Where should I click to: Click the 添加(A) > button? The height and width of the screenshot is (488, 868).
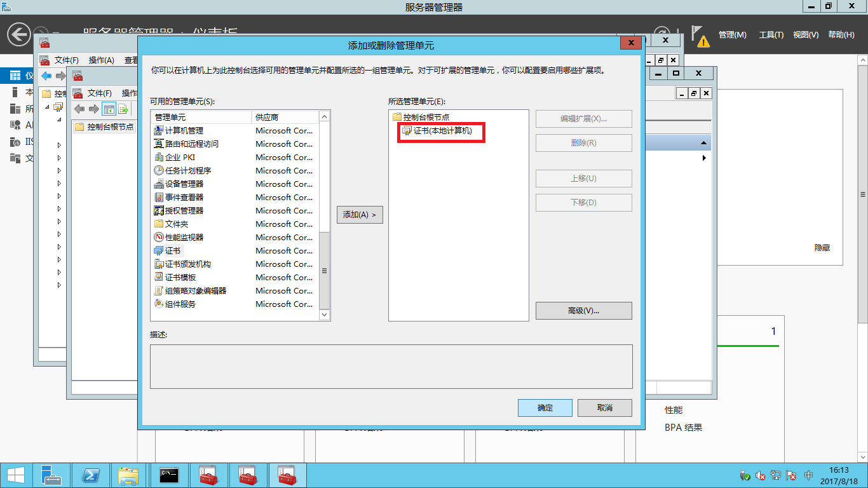click(x=360, y=215)
